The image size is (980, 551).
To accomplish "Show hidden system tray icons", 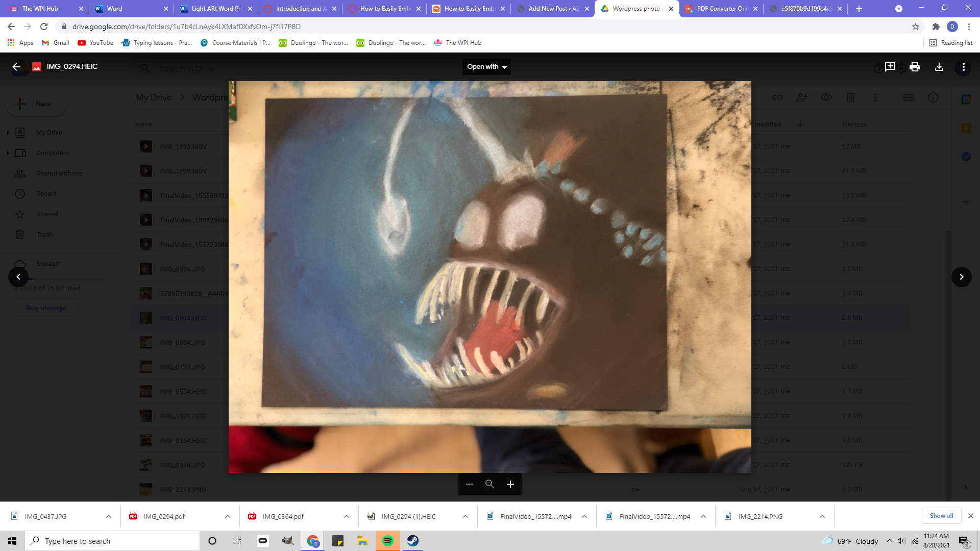I will tap(889, 541).
